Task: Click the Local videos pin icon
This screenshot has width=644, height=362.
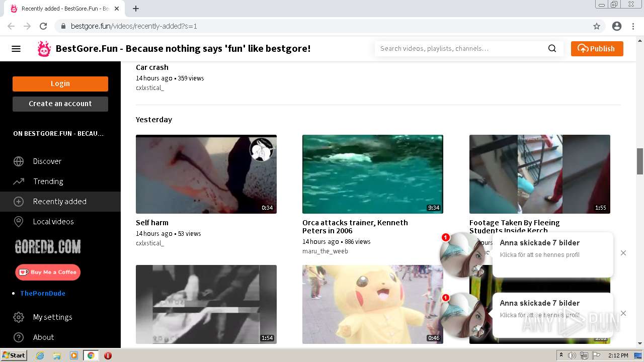Action: coord(19,222)
